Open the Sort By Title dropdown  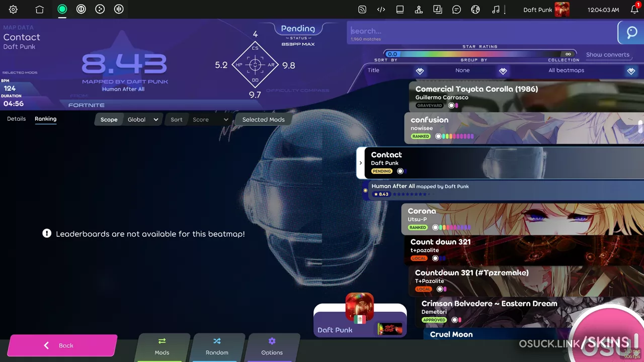point(397,71)
